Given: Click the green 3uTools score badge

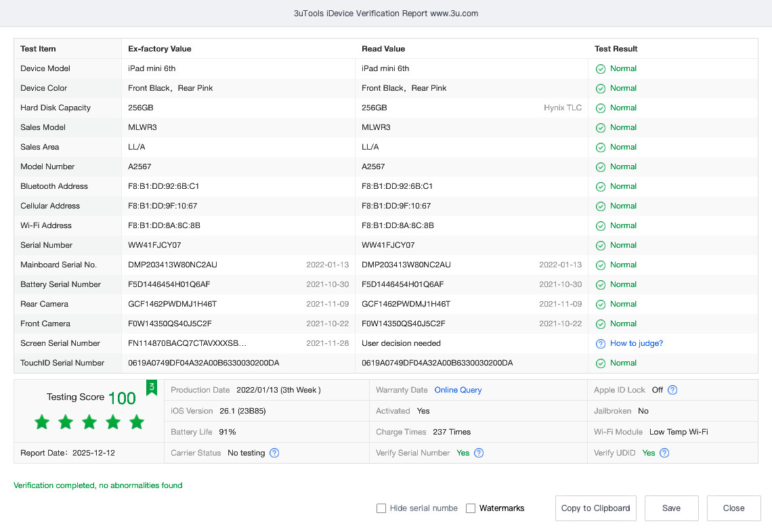Looking at the screenshot, I should point(152,387).
